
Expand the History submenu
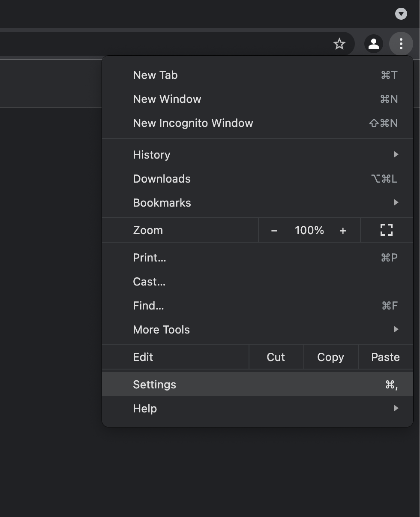[x=257, y=155]
